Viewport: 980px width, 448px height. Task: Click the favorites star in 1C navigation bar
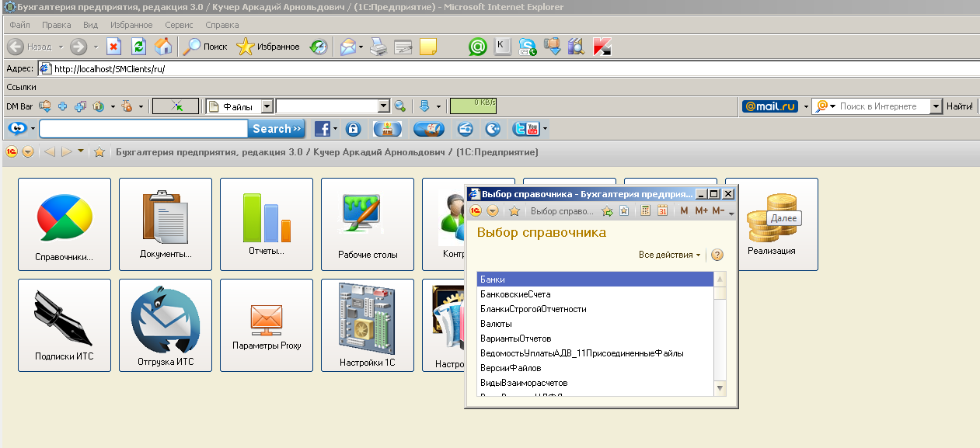click(99, 152)
